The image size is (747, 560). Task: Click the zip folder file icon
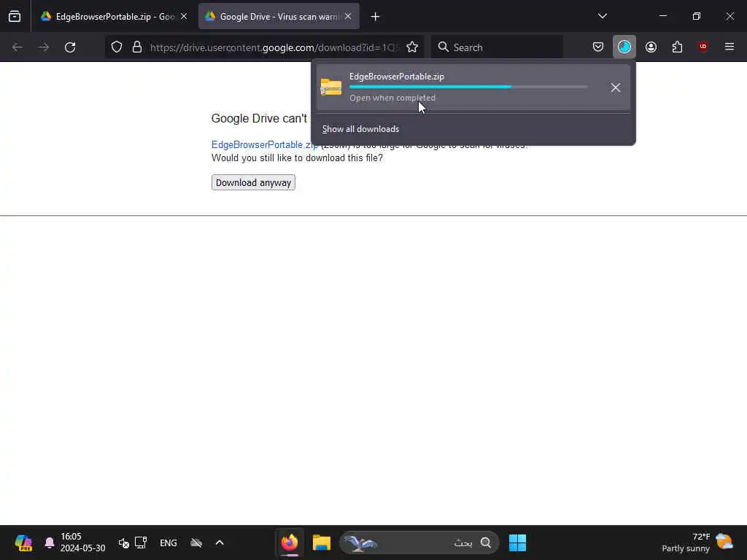(331, 87)
